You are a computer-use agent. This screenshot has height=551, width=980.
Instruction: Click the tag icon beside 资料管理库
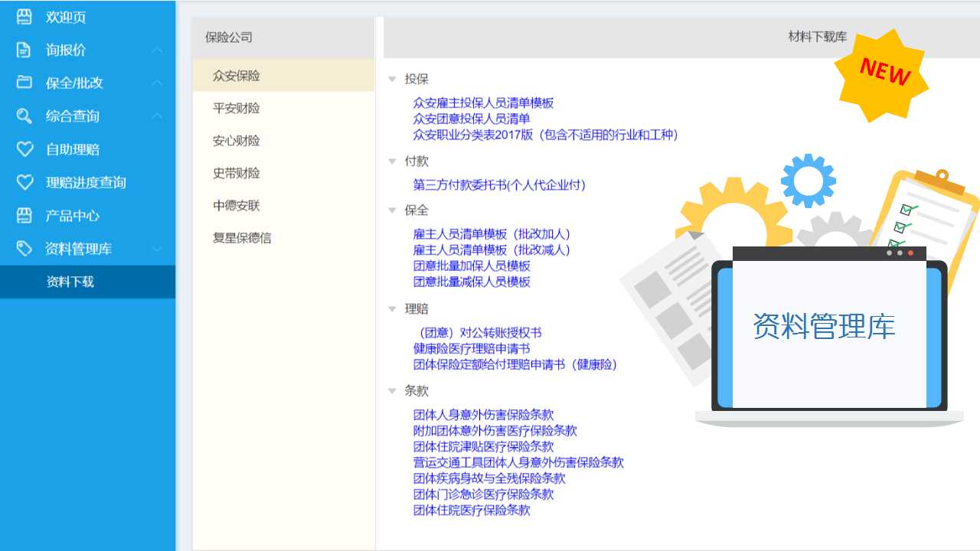coord(24,249)
